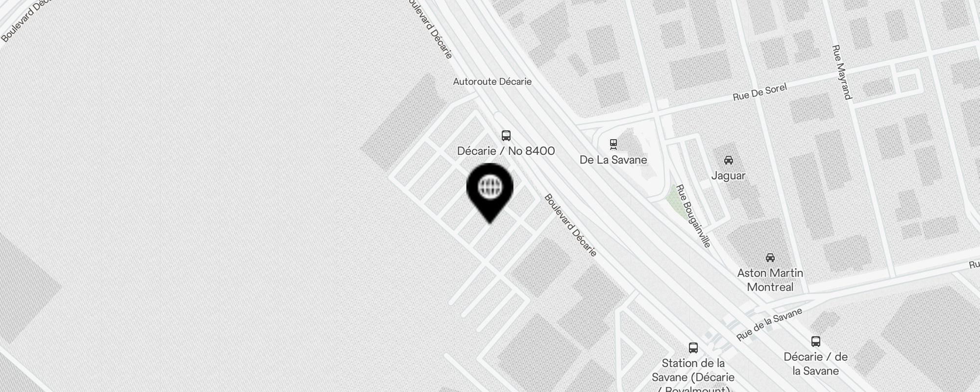Select the Rue Mayrand street label
This screenshot has width=980, height=392.
click(x=842, y=72)
